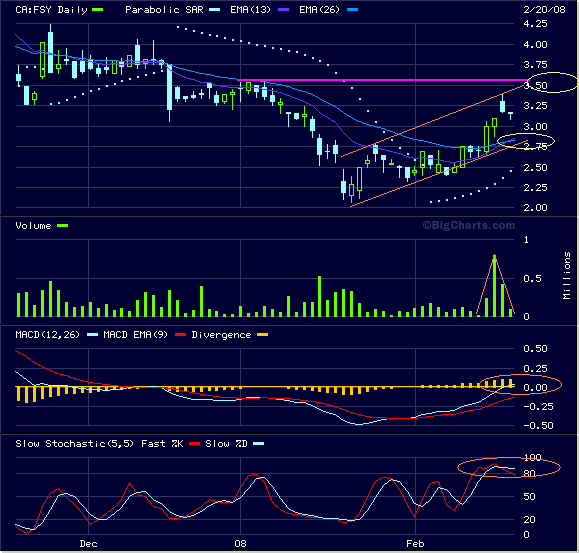579x553 pixels.
Task: Click the 0.25 MACD axis label
Action: coord(535,368)
